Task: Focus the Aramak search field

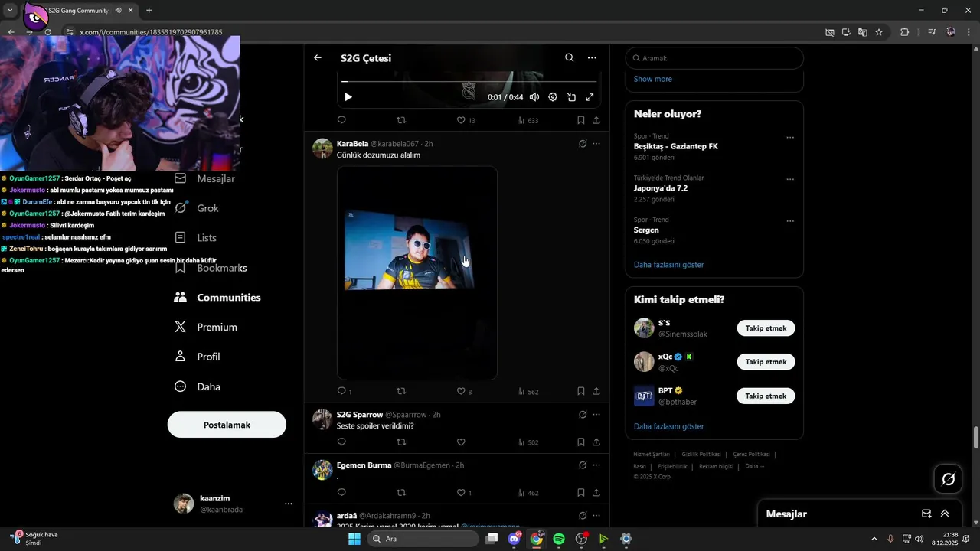Action: pos(714,58)
